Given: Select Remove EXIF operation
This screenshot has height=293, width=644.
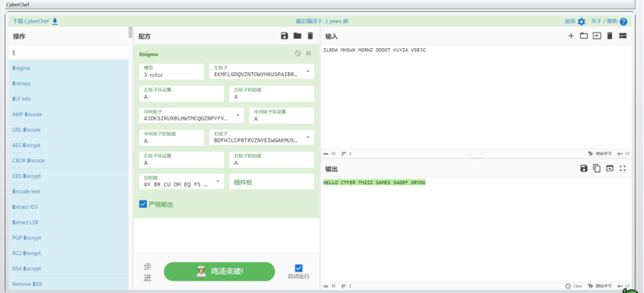Looking at the screenshot, I should (68, 284).
